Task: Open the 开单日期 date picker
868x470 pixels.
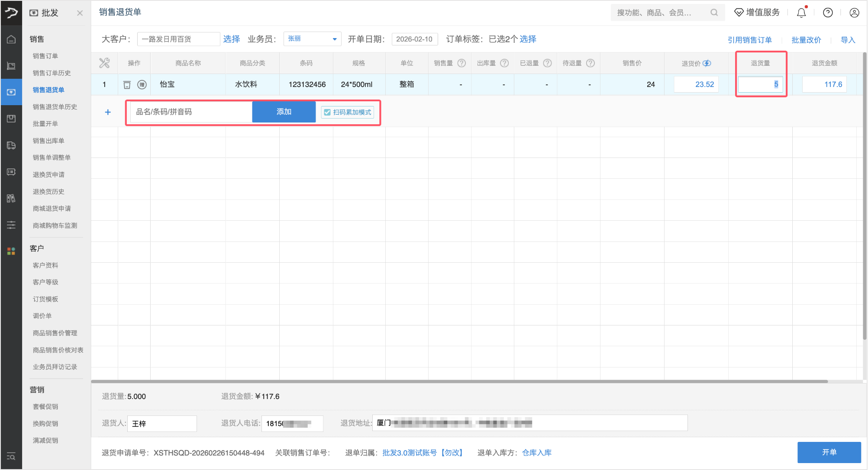Action: (414, 39)
